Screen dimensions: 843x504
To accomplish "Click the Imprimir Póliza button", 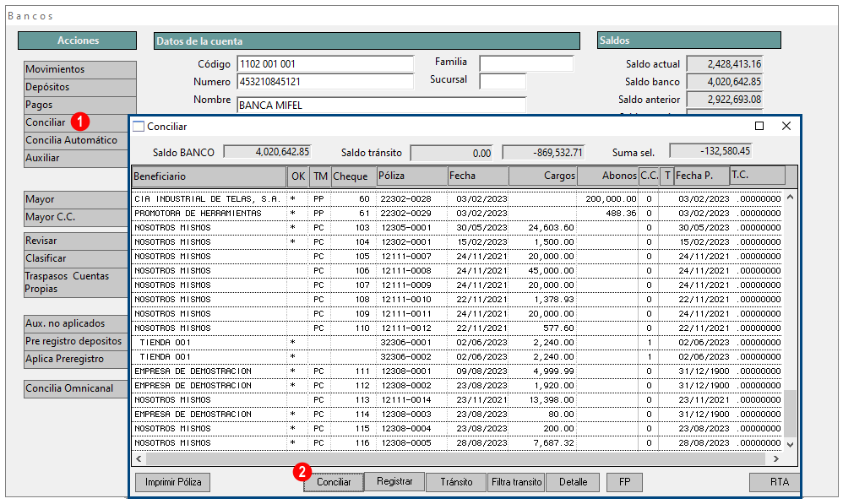I will [172, 482].
